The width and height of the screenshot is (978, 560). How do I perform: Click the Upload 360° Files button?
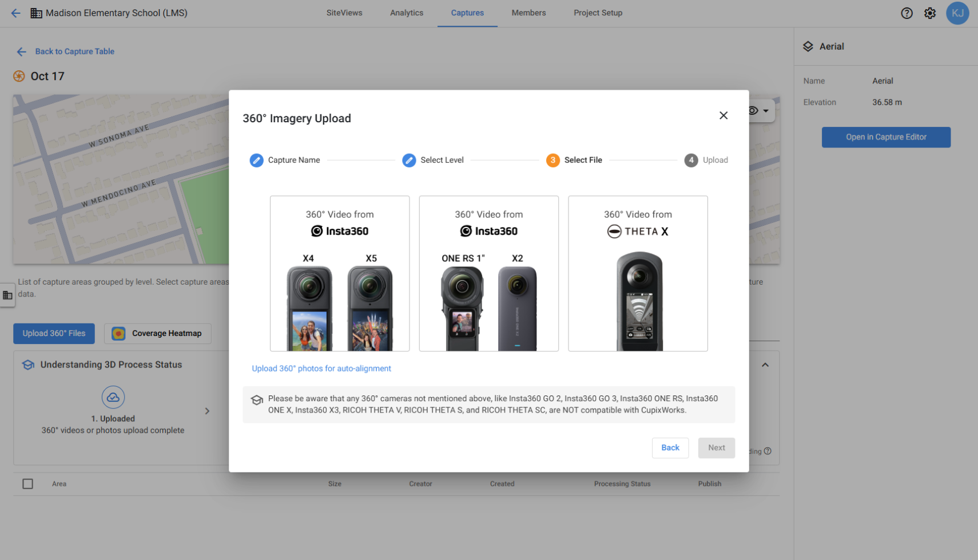[54, 333]
